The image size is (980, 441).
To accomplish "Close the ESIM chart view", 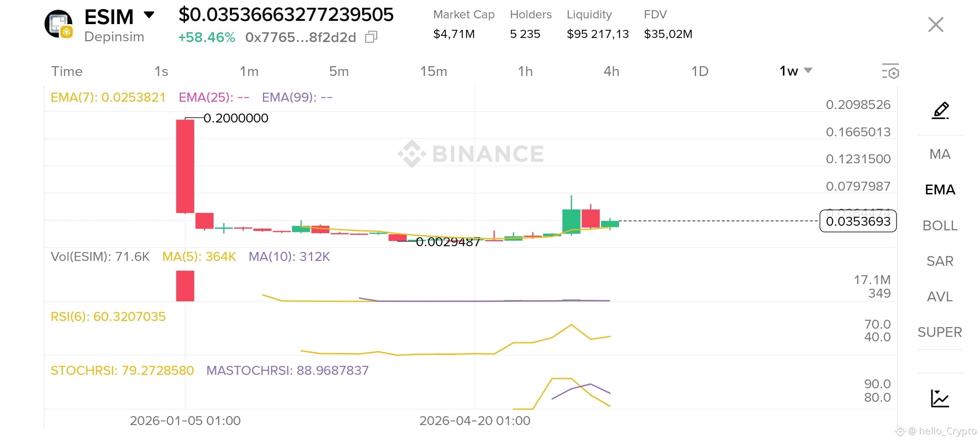I will (935, 24).
